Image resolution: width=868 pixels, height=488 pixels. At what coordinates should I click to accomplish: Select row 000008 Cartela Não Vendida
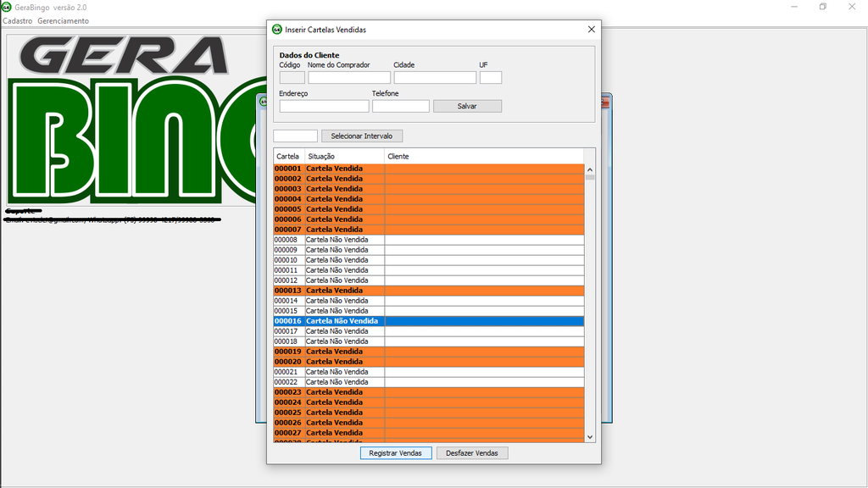pos(428,240)
